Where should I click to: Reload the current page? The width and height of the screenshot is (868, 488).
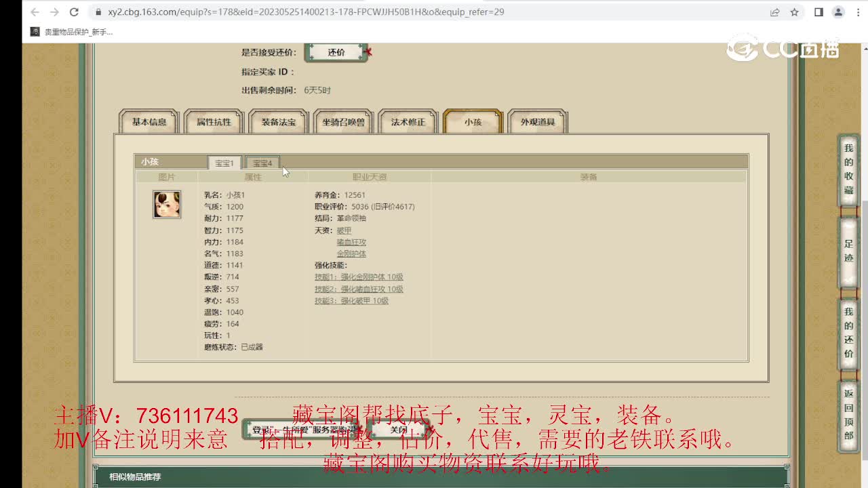(75, 12)
